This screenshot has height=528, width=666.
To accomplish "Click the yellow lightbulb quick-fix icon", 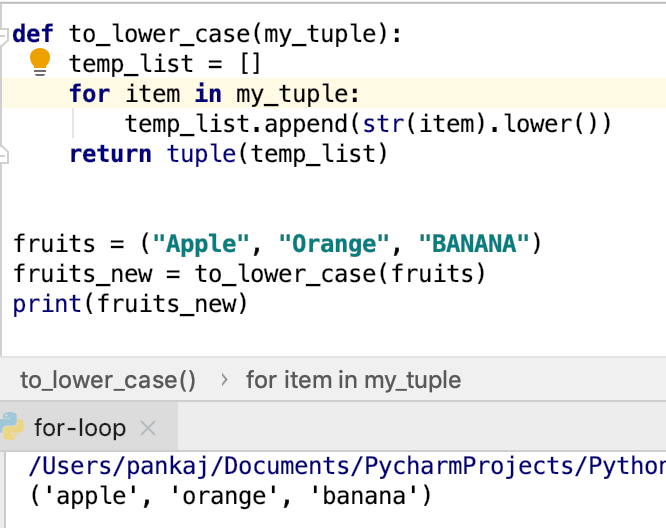I will tap(40, 62).
